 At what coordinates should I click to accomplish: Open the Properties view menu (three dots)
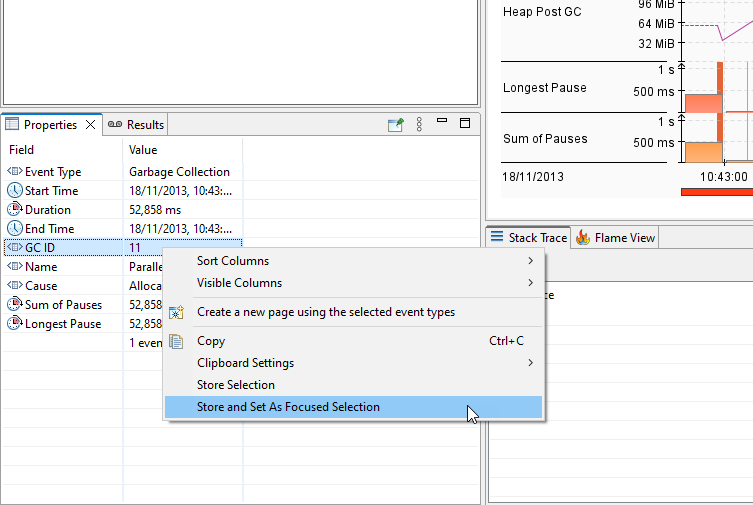pyautogui.click(x=419, y=125)
